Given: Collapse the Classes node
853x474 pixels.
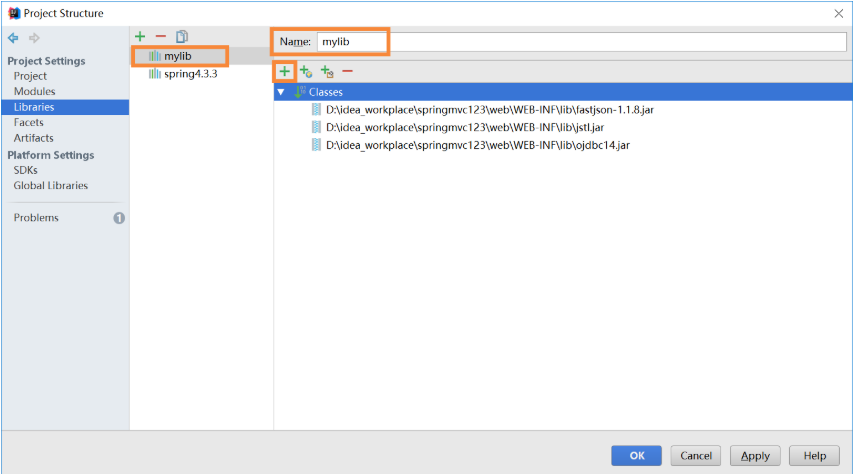Looking at the screenshot, I should pos(281,92).
